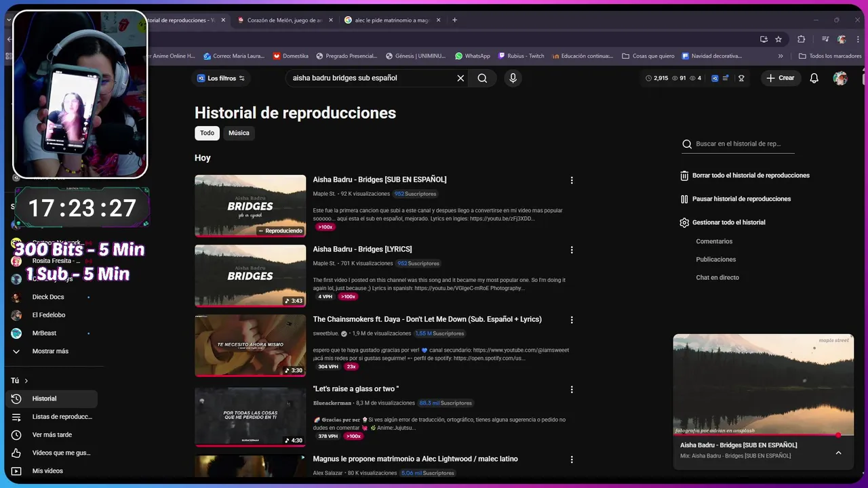The height and width of the screenshot is (488, 868).
Task: Open the Cosas que quiero bookmarks folder
Action: click(648, 56)
